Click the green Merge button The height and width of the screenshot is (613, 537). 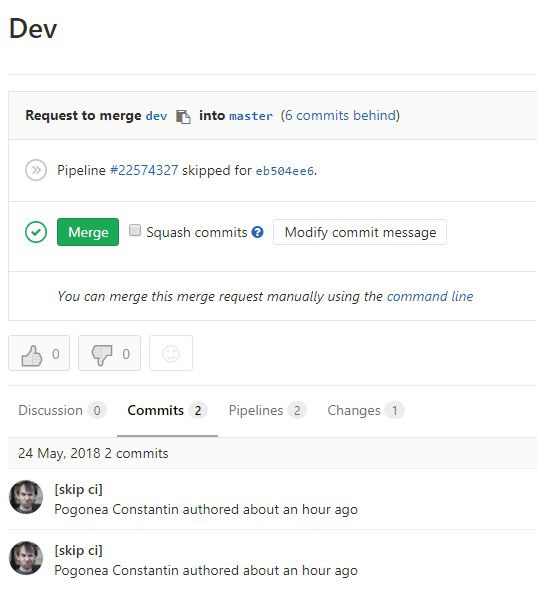click(x=88, y=232)
